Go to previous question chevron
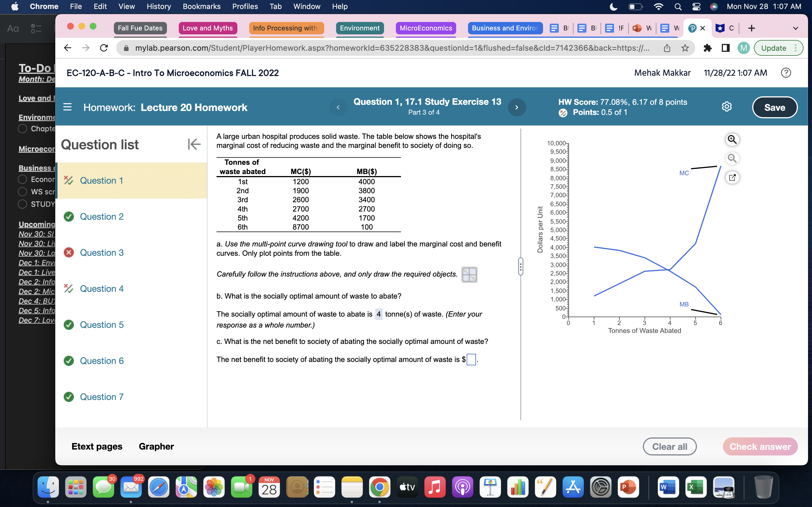 [338, 107]
